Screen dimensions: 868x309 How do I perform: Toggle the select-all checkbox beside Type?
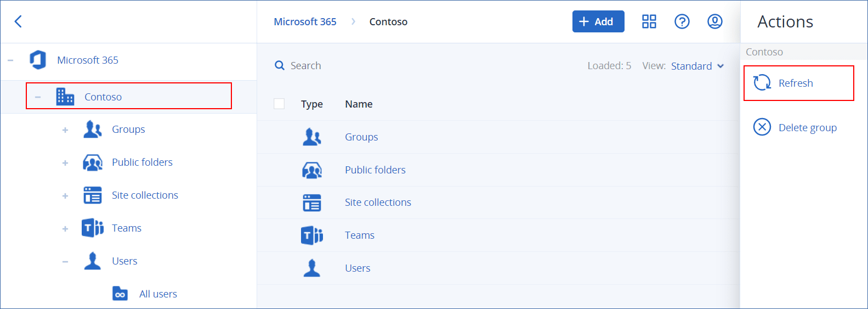pyautogui.click(x=279, y=104)
